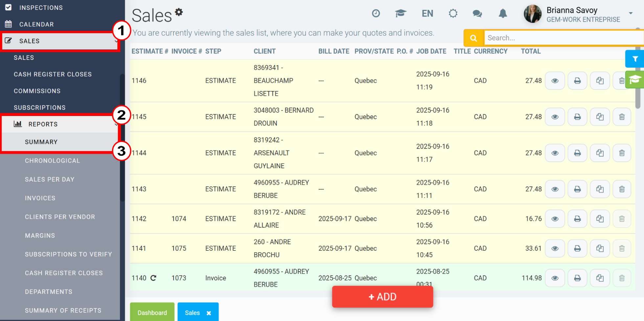
Task: Open the notifications bell
Action: [503, 13]
